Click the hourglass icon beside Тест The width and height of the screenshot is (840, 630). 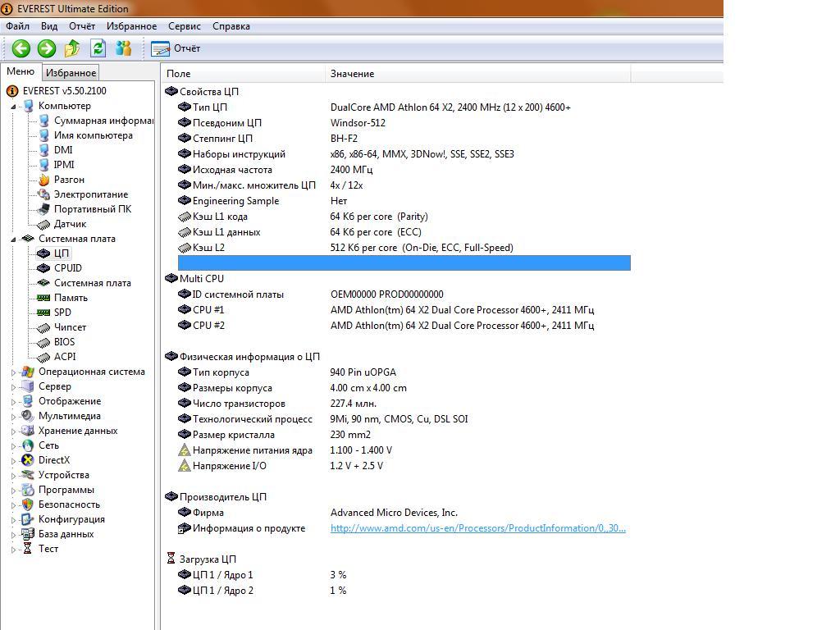tap(27, 549)
